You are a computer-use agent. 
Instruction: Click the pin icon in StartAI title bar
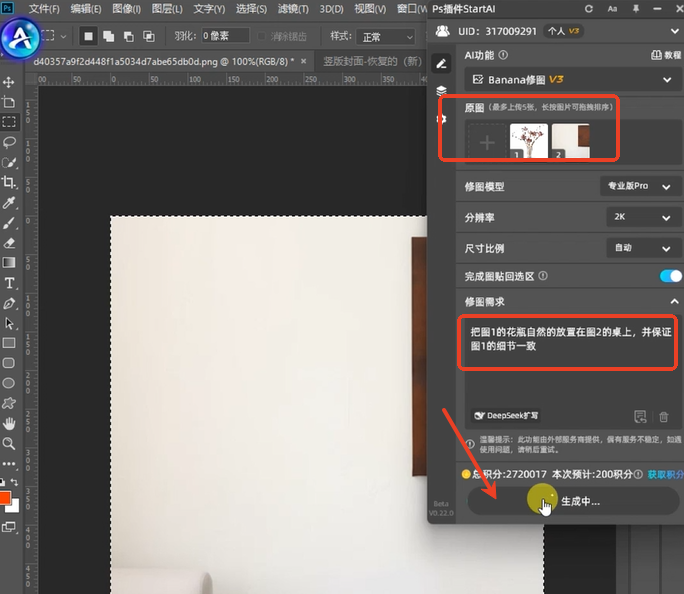636,9
